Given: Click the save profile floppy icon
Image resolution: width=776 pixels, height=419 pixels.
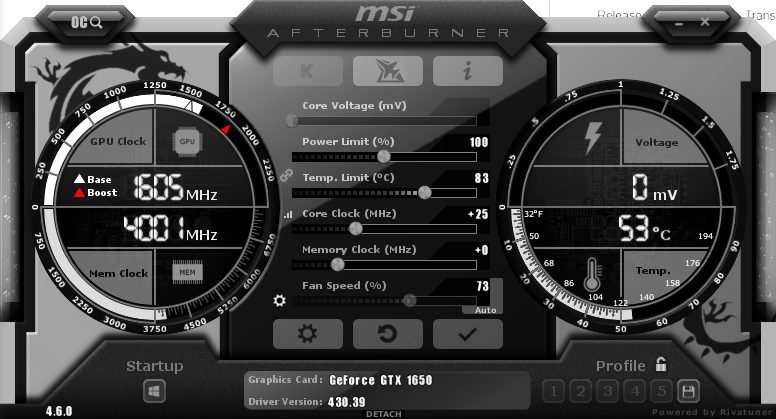Looking at the screenshot, I should click(x=688, y=392).
